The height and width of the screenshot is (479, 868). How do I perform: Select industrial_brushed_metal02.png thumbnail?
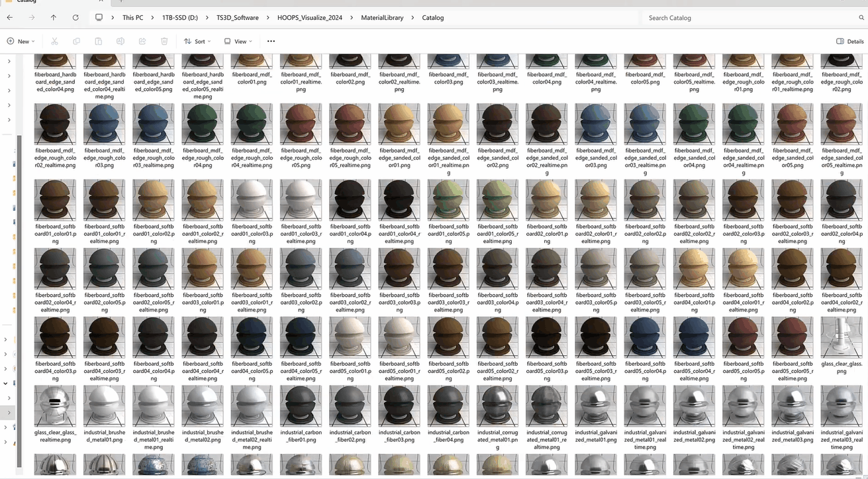[x=203, y=406]
